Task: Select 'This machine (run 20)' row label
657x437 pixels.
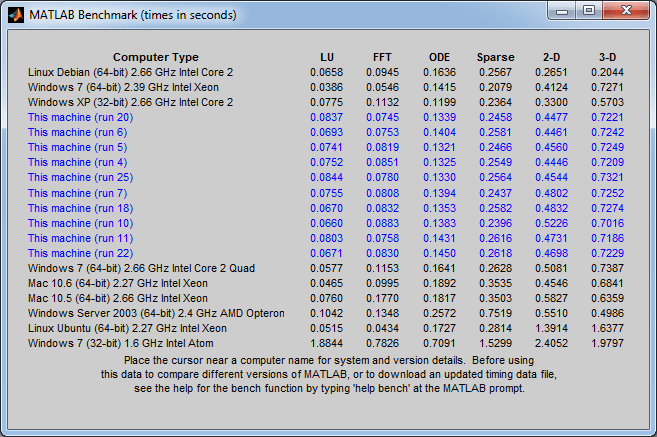Action: [x=80, y=117]
